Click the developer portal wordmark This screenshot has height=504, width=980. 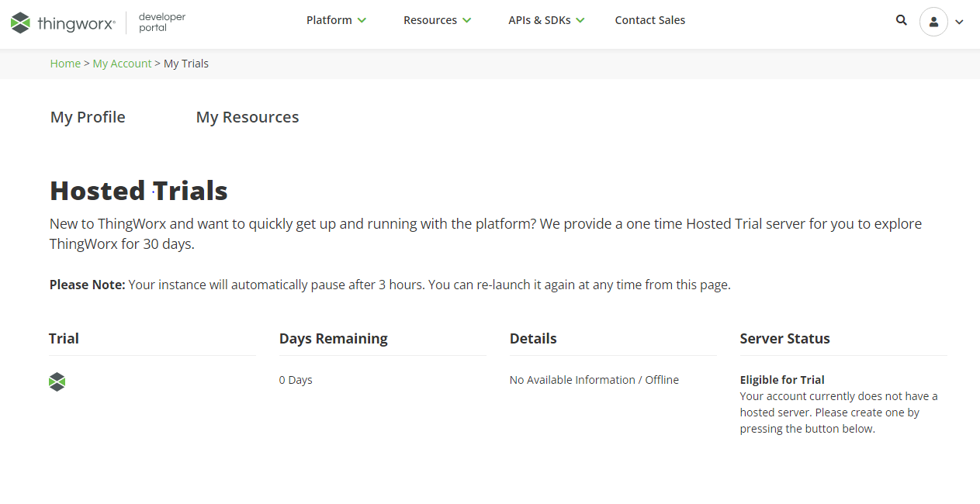(x=161, y=22)
